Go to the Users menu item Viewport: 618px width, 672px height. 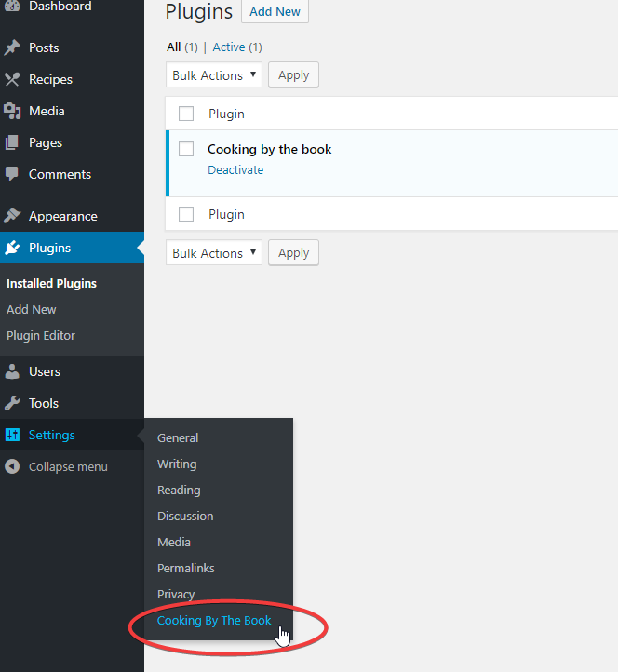[x=45, y=371]
